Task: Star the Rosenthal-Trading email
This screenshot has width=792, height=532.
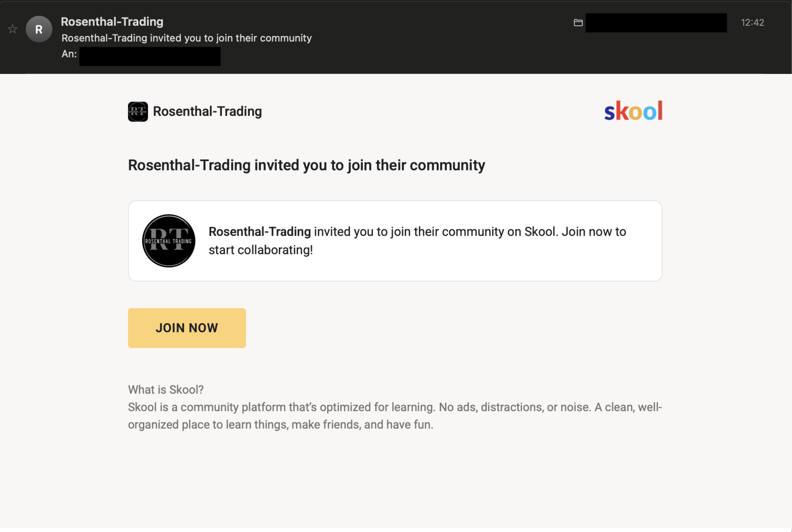Action: tap(12, 29)
